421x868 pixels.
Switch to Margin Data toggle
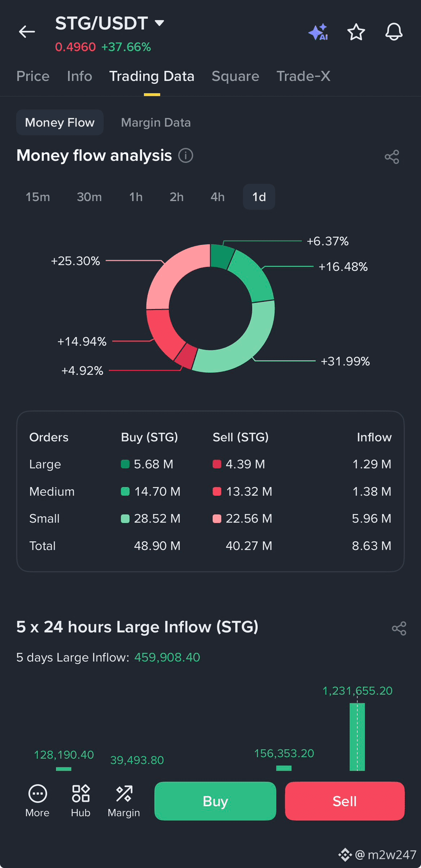pyautogui.click(x=156, y=122)
